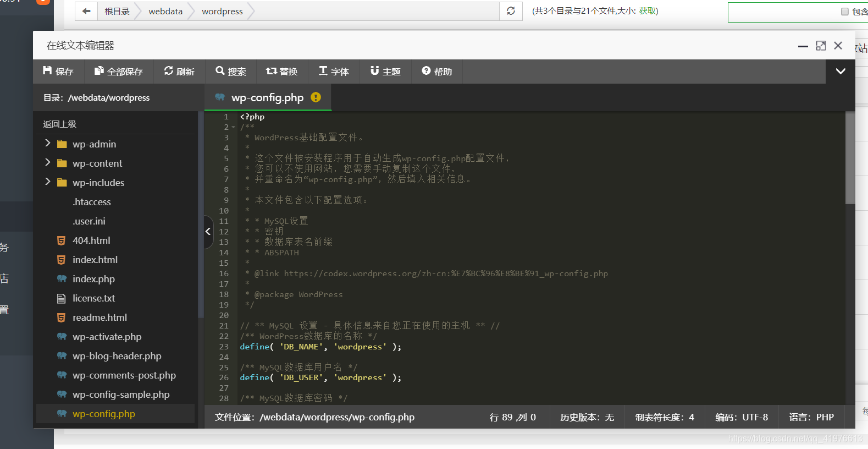Click the highlighted wp-config.php PHP icon
Image resolution: width=868 pixels, height=449 pixels.
coord(62,414)
